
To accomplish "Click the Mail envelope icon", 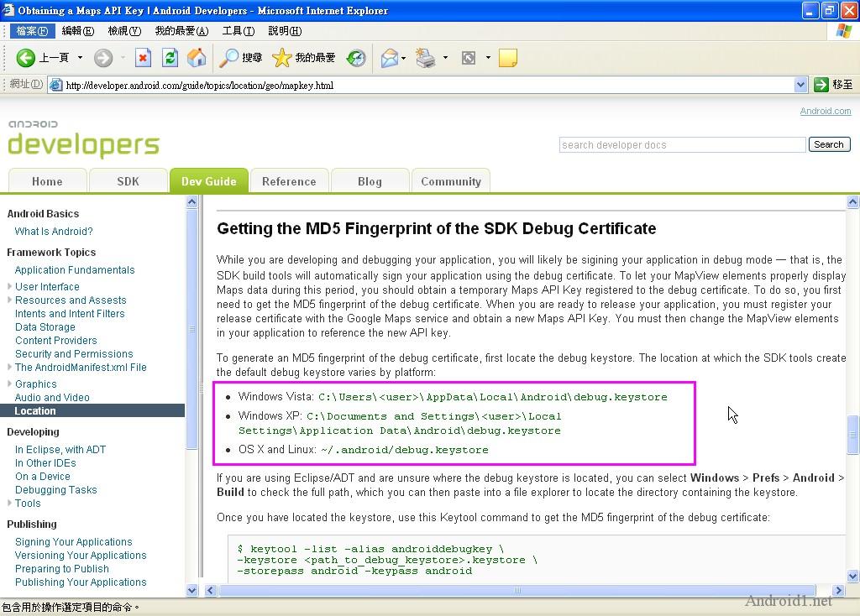I will [389, 58].
